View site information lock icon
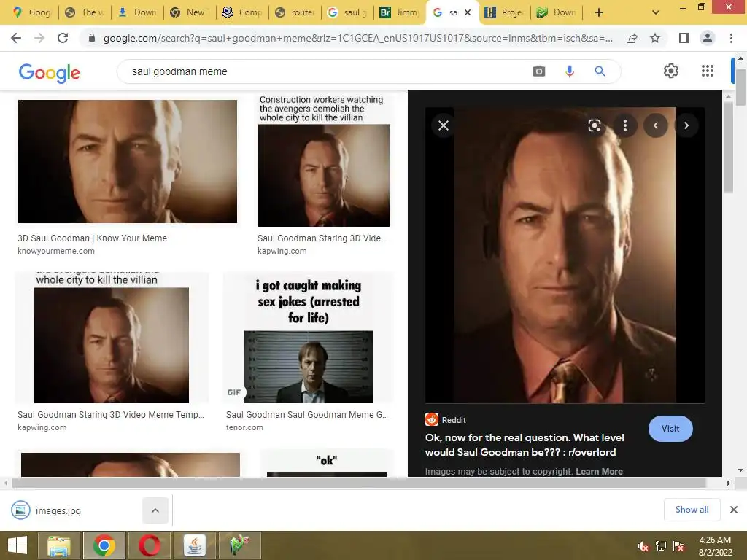 pos(92,38)
